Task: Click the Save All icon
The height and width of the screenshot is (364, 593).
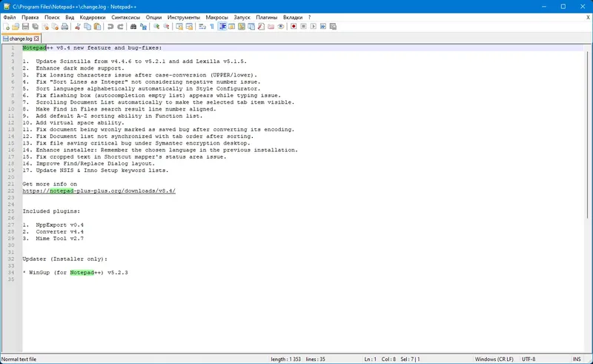Action: tap(35, 27)
